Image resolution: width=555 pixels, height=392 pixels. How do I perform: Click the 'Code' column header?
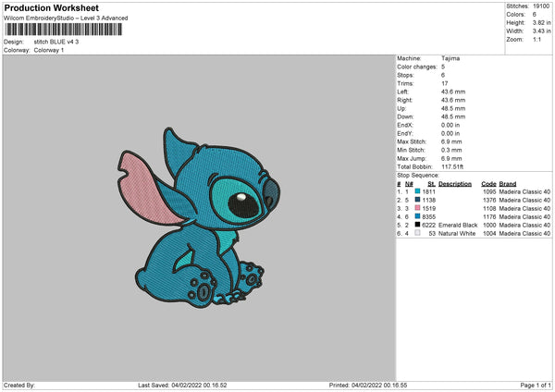(x=488, y=184)
